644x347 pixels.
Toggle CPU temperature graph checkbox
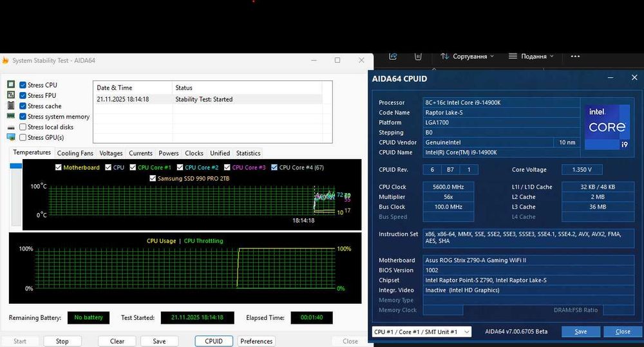[108, 167]
